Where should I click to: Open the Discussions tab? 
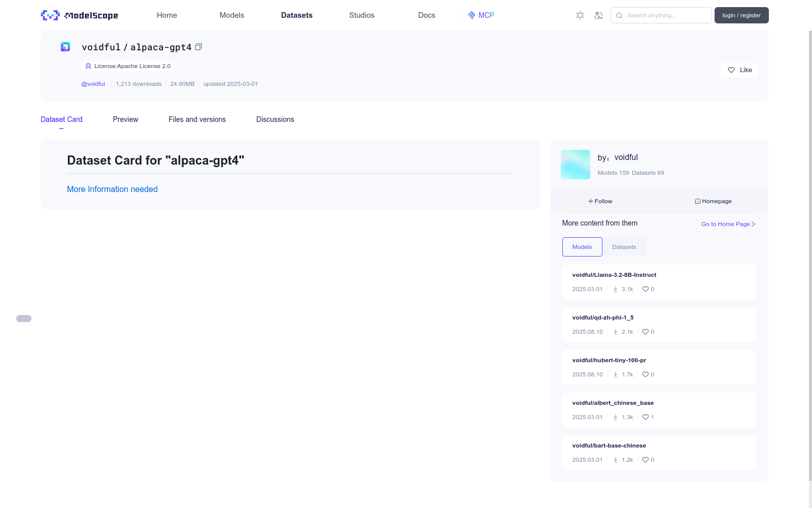pos(275,119)
